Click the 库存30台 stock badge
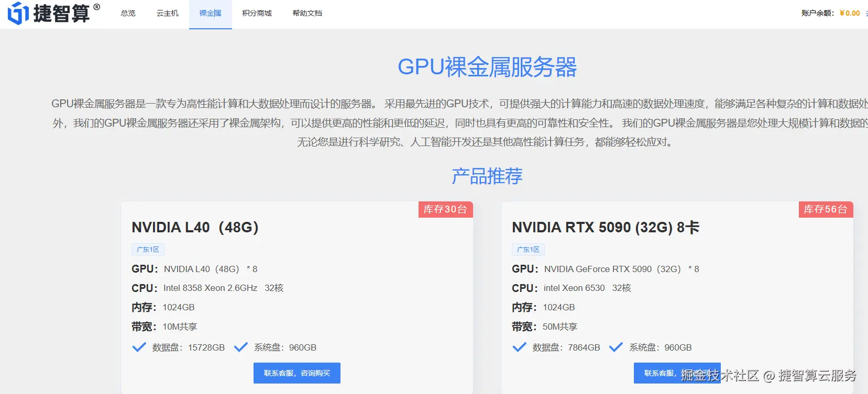 point(445,209)
